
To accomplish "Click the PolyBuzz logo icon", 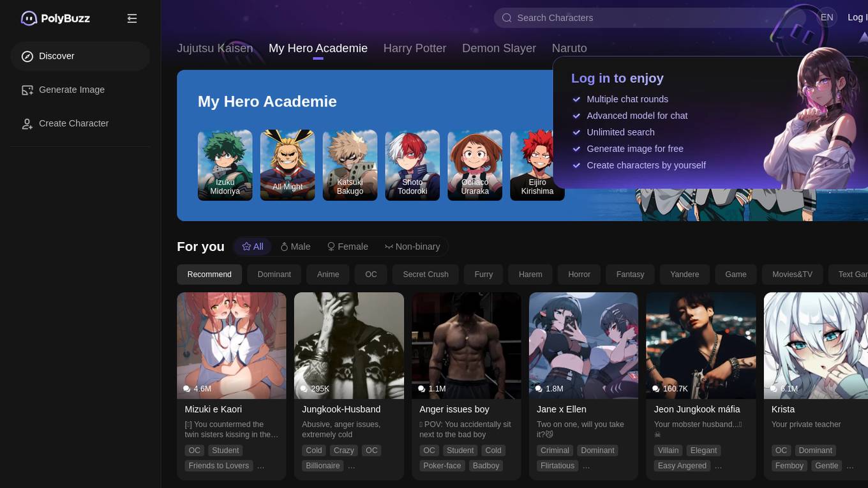I will [29, 19].
